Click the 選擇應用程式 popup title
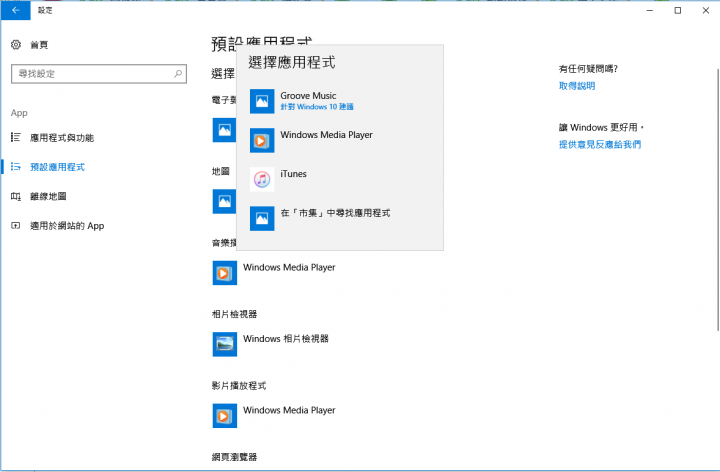Viewport: 720px width, 472px height. pos(292,62)
